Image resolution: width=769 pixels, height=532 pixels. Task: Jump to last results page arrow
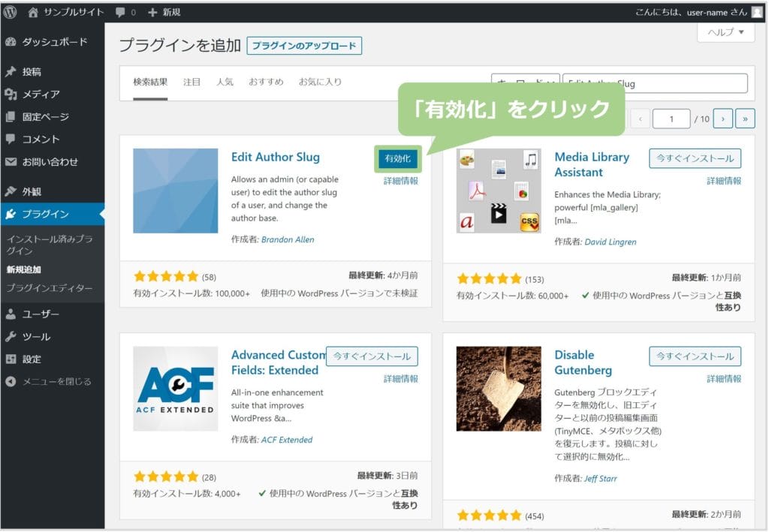745,119
